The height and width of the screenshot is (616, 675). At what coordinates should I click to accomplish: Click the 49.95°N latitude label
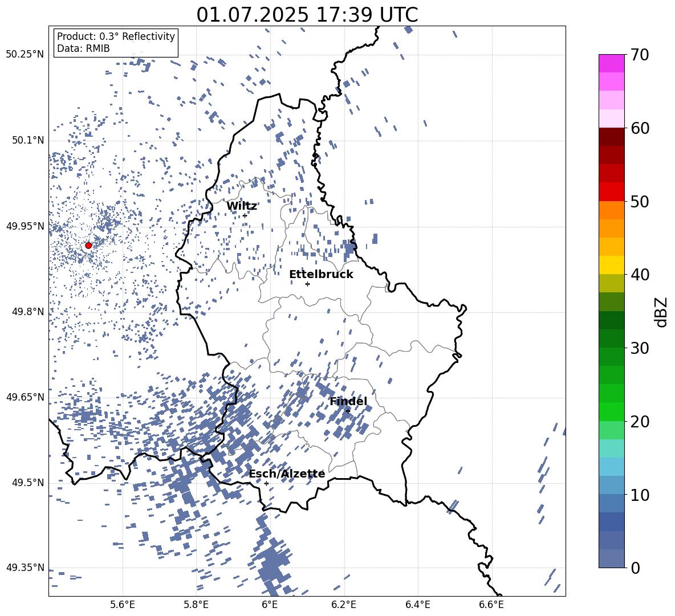click(25, 226)
